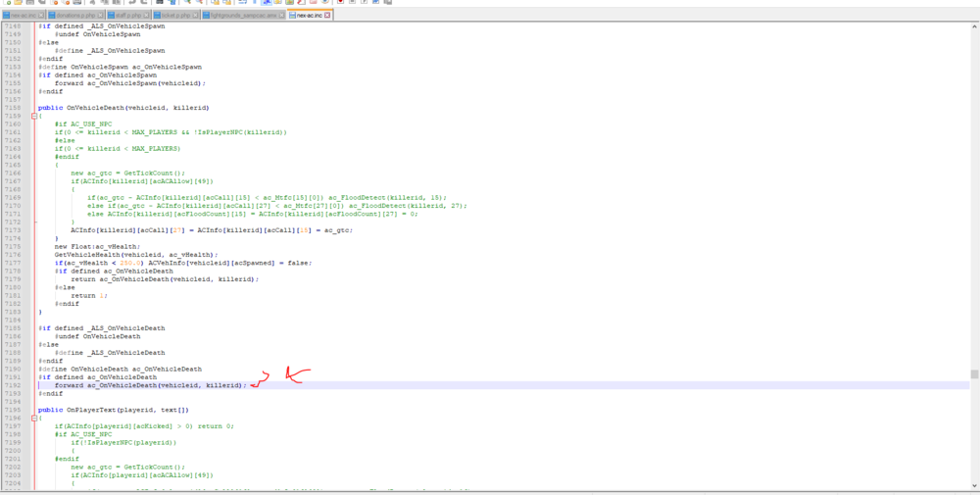Click 'if(0 <= killerid < MAX_PLAYERS)' on line 7163

(x=117, y=148)
